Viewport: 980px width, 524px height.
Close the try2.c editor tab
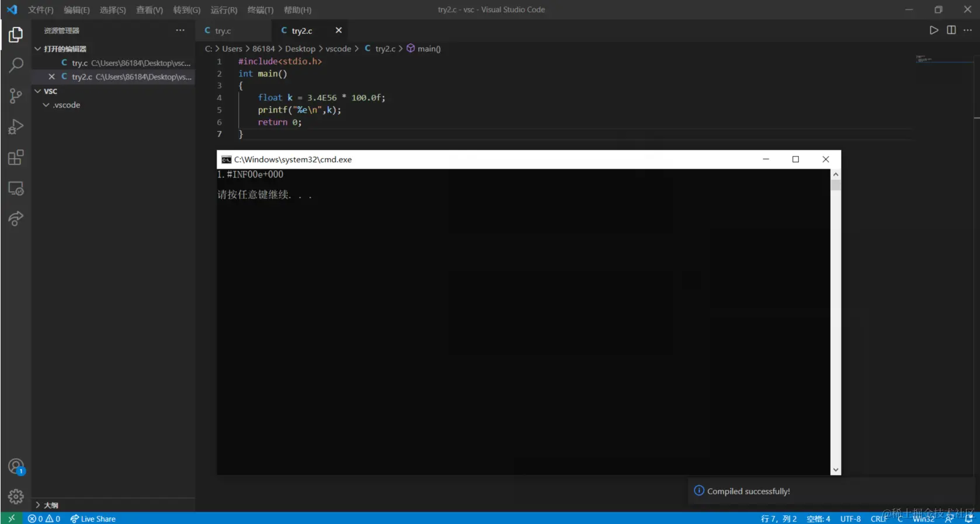tap(339, 30)
